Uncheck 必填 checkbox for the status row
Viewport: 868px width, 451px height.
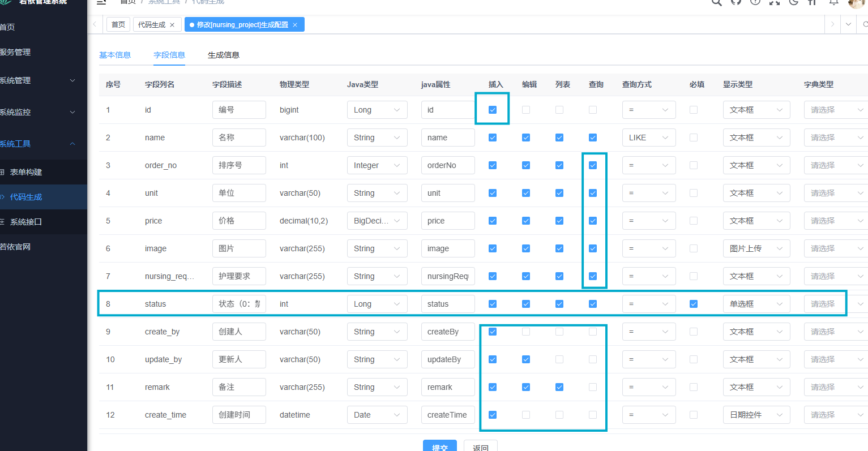(694, 304)
